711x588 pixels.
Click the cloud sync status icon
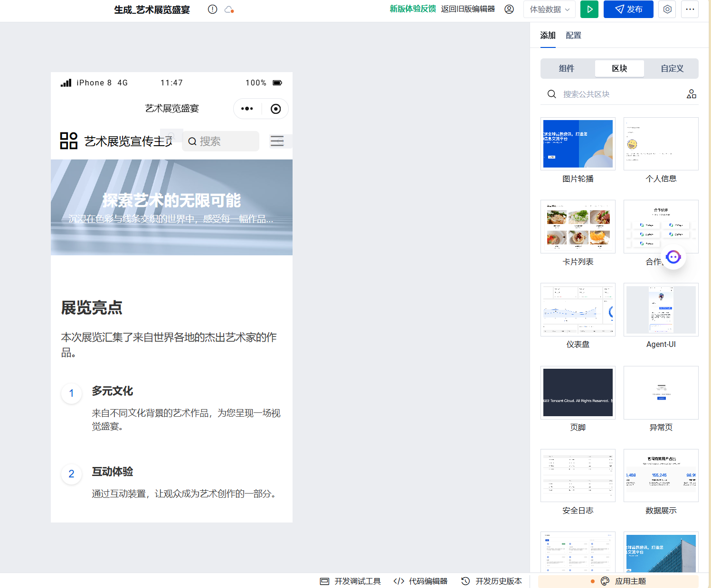(229, 9)
